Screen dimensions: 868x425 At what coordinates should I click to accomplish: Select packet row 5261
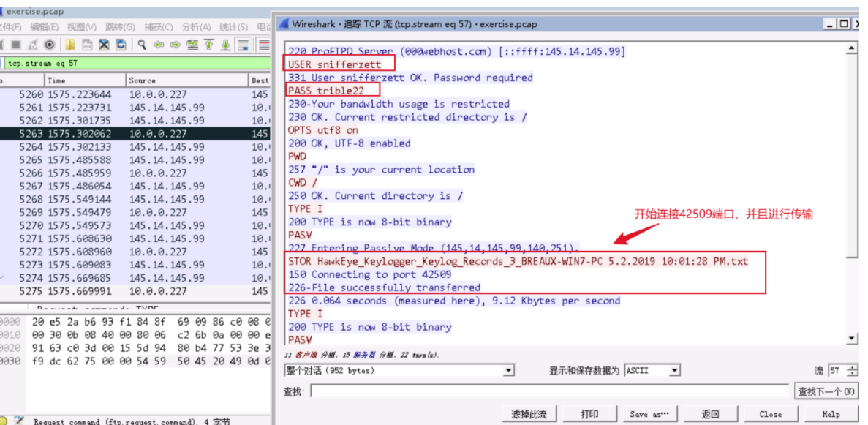pyautogui.click(x=135, y=108)
